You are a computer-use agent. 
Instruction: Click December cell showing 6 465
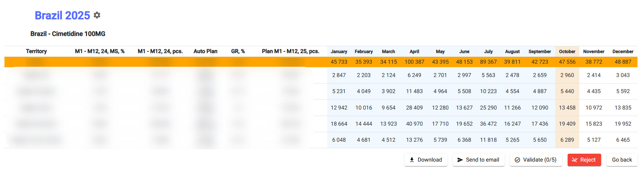[623, 140]
